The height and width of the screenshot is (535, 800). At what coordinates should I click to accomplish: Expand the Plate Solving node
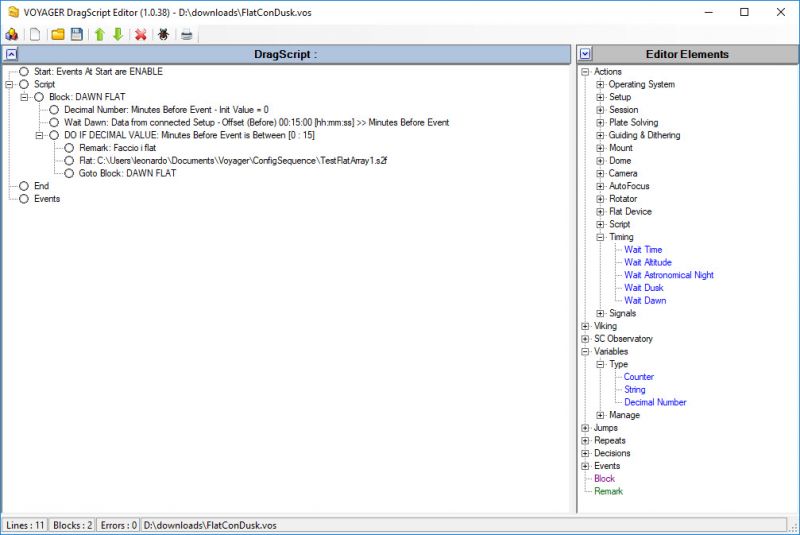[601, 123]
